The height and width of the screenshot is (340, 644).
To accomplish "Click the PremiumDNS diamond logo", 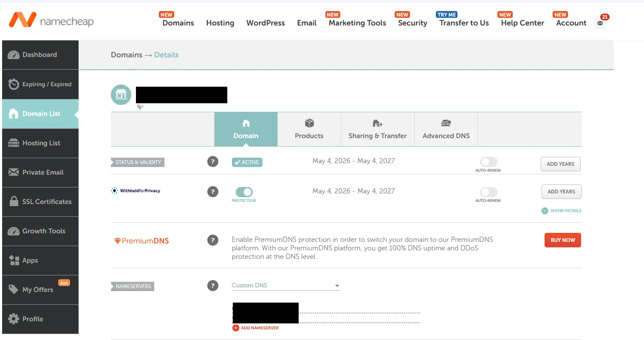I will (x=141, y=241).
